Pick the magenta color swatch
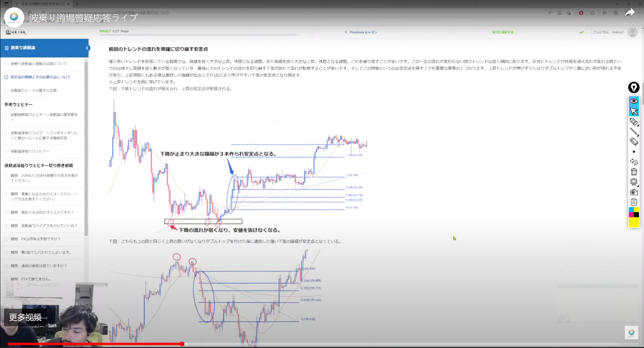Viewport: 644px width, 348px height. coord(631,215)
